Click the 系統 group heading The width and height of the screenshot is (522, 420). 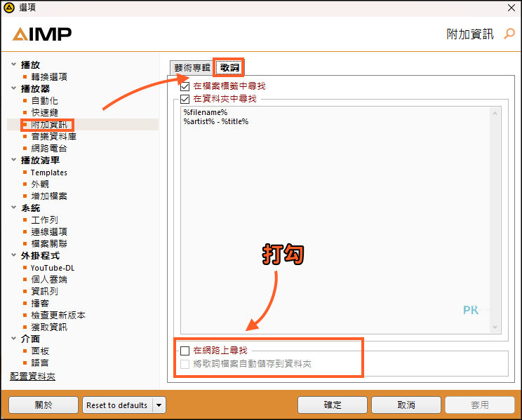click(x=30, y=208)
